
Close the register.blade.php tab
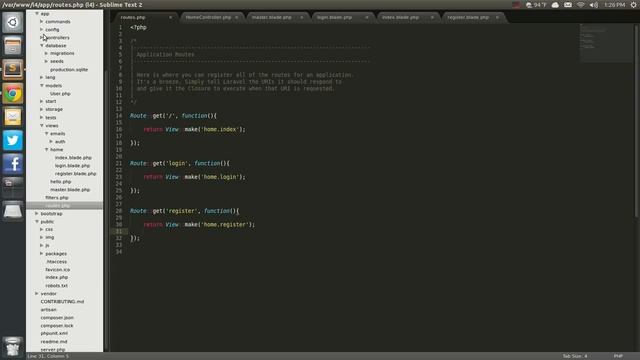click(x=497, y=18)
